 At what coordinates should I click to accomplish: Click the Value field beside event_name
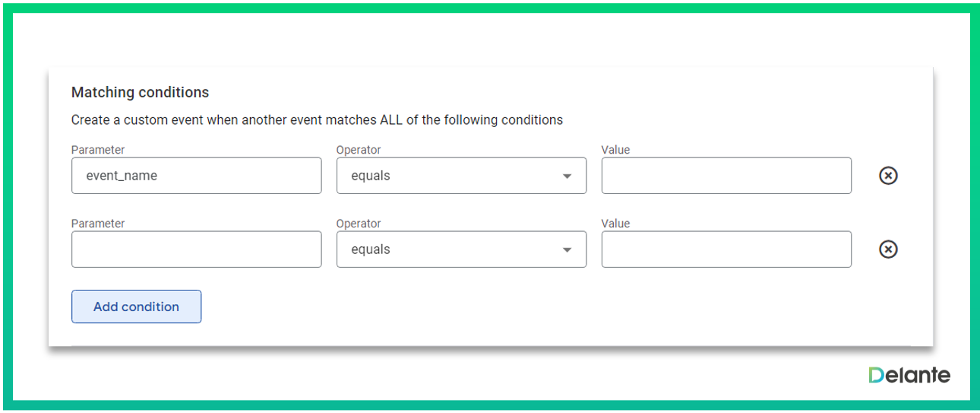[x=726, y=176]
